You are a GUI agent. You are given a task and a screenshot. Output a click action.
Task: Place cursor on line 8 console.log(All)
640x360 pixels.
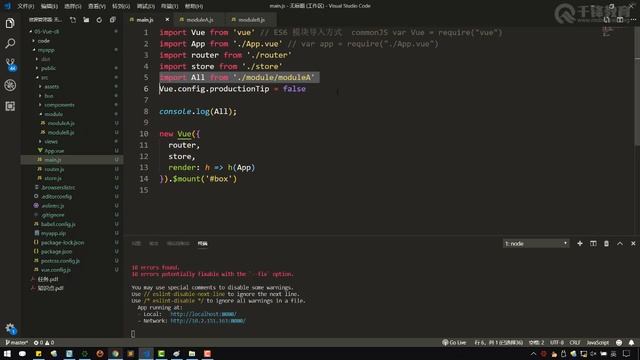tap(198, 111)
